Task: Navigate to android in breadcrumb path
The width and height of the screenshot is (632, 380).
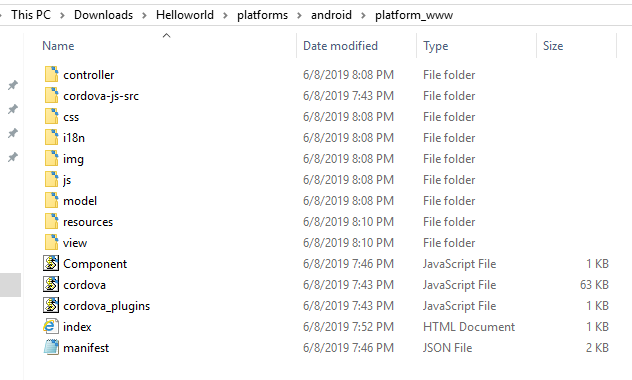Action: tap(331, 15)
